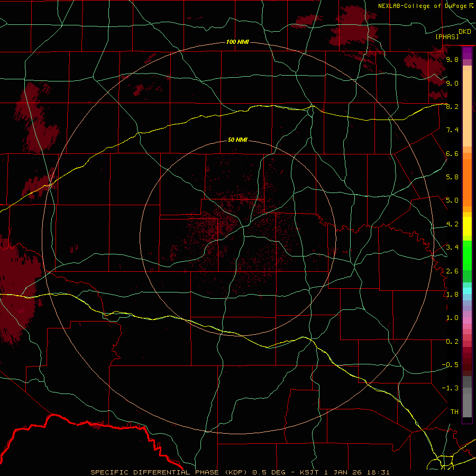Click the 9.0 value on the color scale
This screenshot has width=476, height=476.
point(452,83)
